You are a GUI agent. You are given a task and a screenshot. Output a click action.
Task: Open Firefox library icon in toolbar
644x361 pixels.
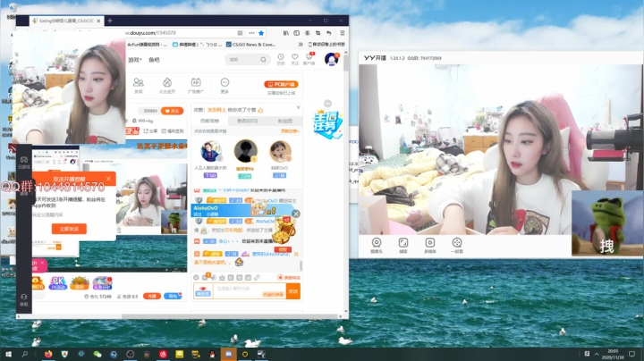pos(286,33)
